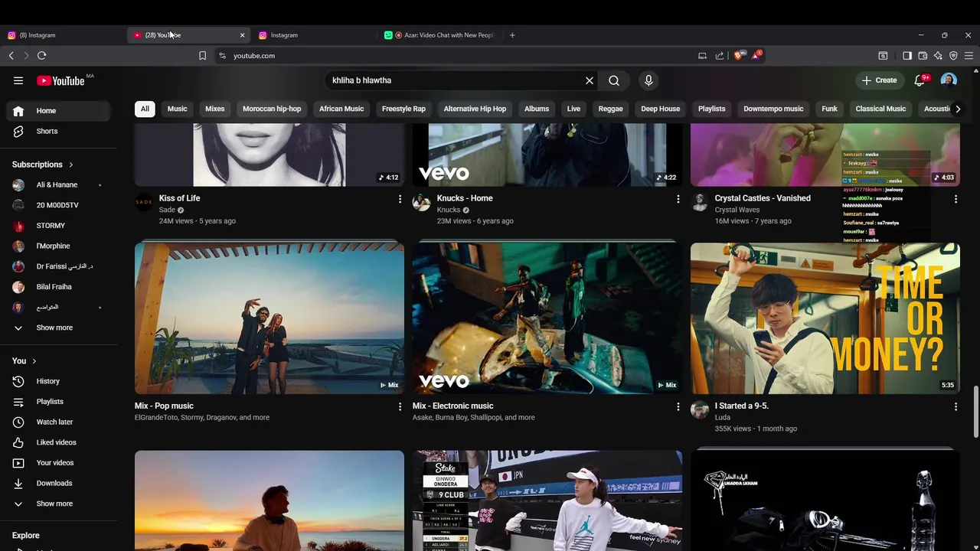Screen dimensions: 980x551
Task: Start voice search with the microphone icon
Action: [648, 80]
